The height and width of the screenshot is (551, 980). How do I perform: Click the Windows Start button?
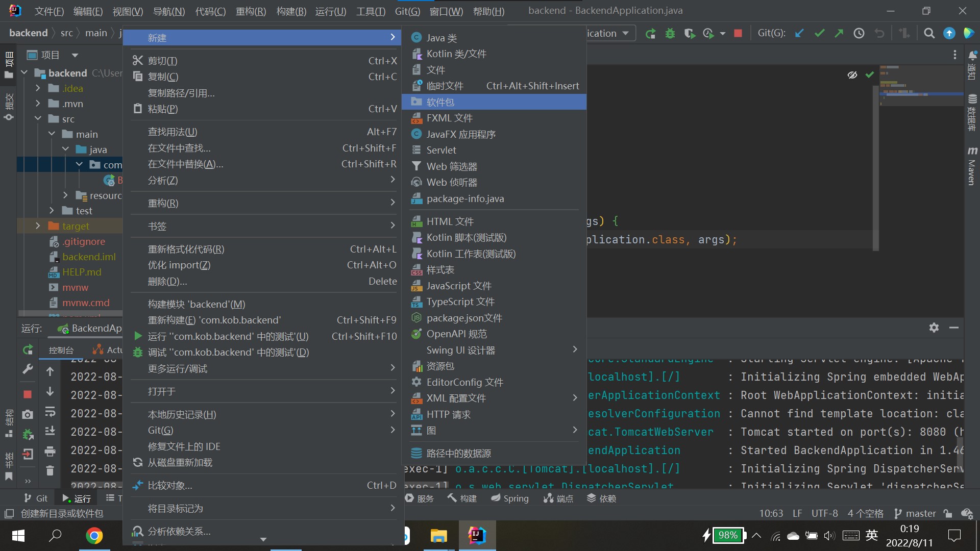pyautogui.click(x=18, y=536)
